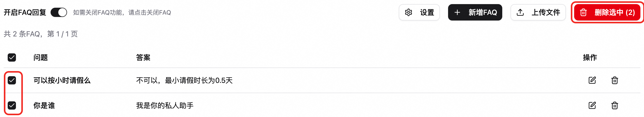Click the 上传文件 button
The image size is (644, 117).
pyautogui.click(x=538, y=12)
